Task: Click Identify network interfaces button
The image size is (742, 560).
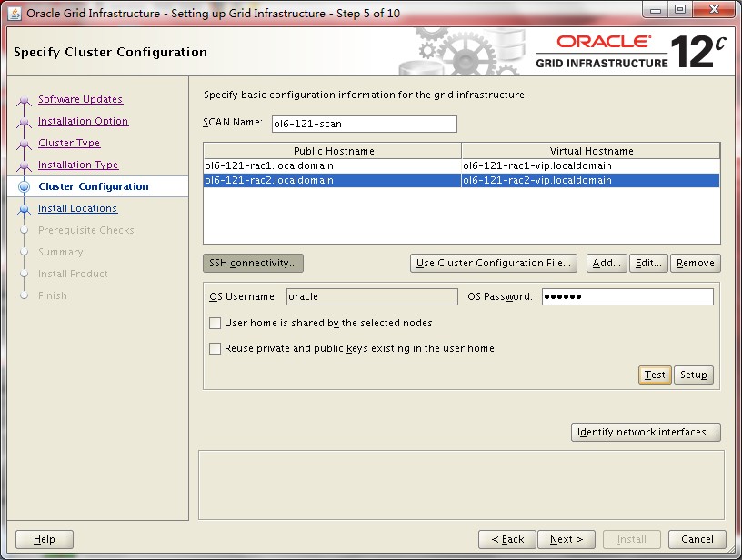Action: tap(646, 432)
